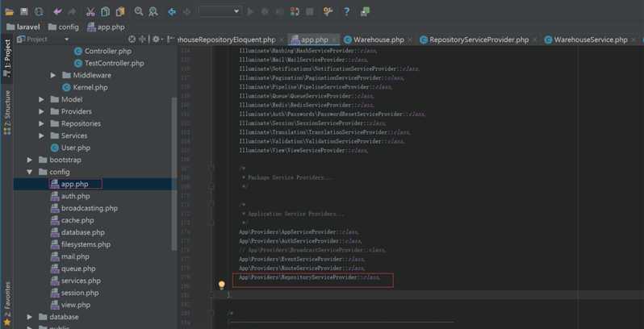Image resolution: width=644 pixels, height=329 pixels.
Task: Select session.php in the tree
Action: (75, 293)
